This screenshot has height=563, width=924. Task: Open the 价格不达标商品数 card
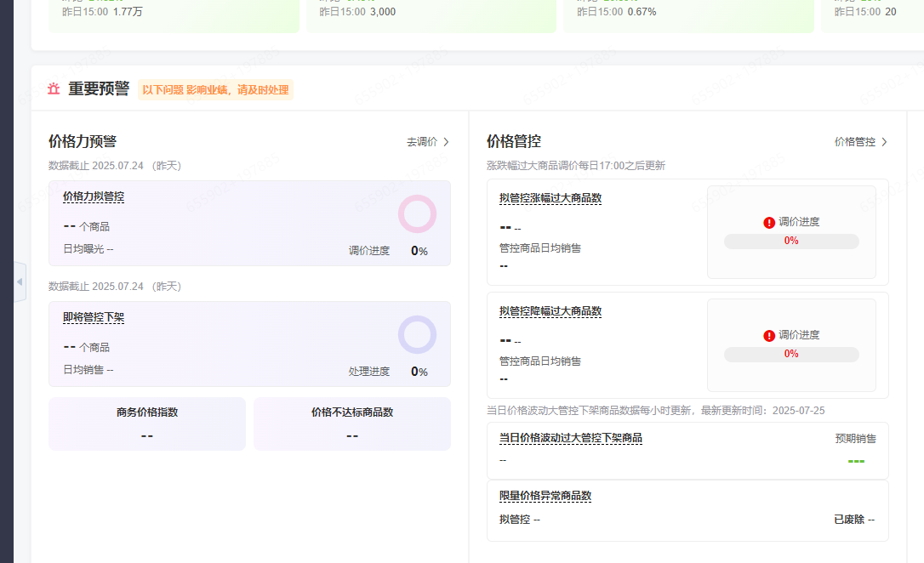[x=352, y=424]
